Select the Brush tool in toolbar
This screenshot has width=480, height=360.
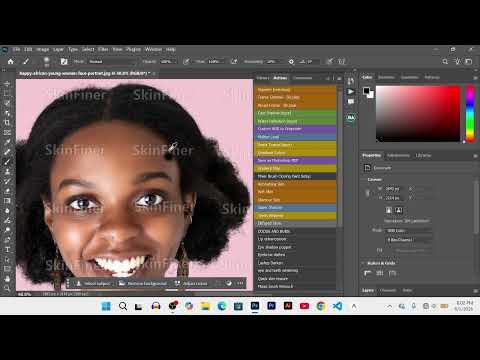pyautogui.click(x=7, y=162)
